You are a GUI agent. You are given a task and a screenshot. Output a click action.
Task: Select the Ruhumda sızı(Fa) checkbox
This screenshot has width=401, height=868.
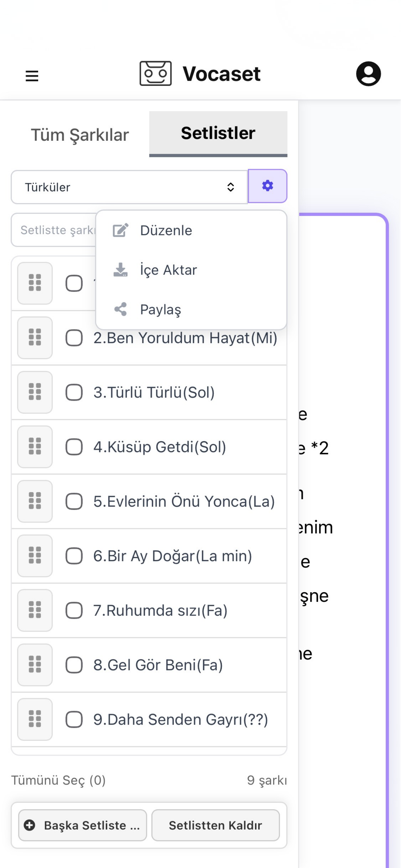tap(74, 611)
